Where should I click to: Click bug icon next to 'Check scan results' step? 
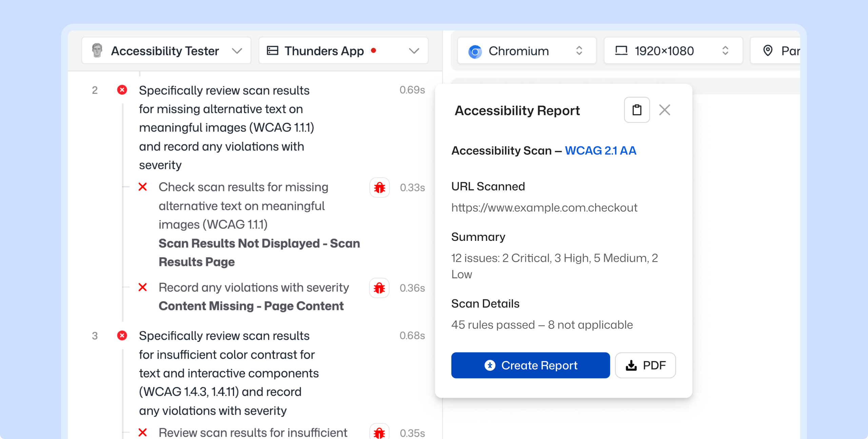coord(379,187)
